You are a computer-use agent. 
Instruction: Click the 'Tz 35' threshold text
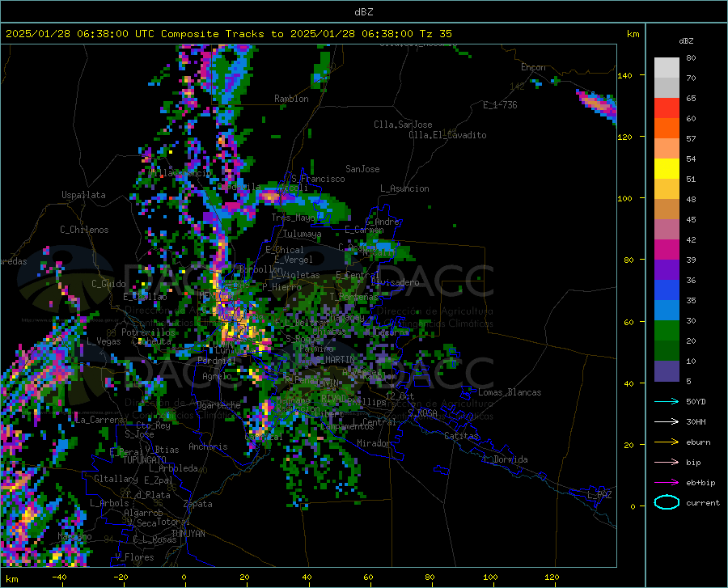(435, 34)
